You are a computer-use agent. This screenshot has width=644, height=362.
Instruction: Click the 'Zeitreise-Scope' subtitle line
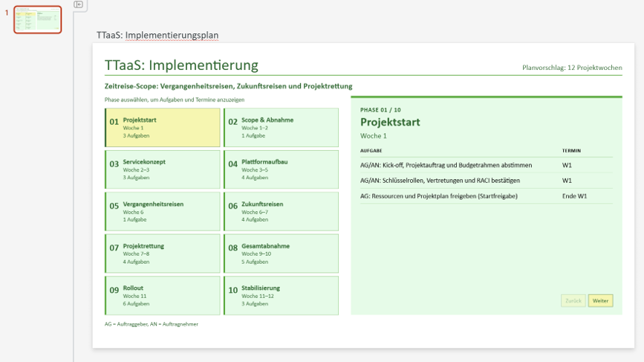(228, 86)
